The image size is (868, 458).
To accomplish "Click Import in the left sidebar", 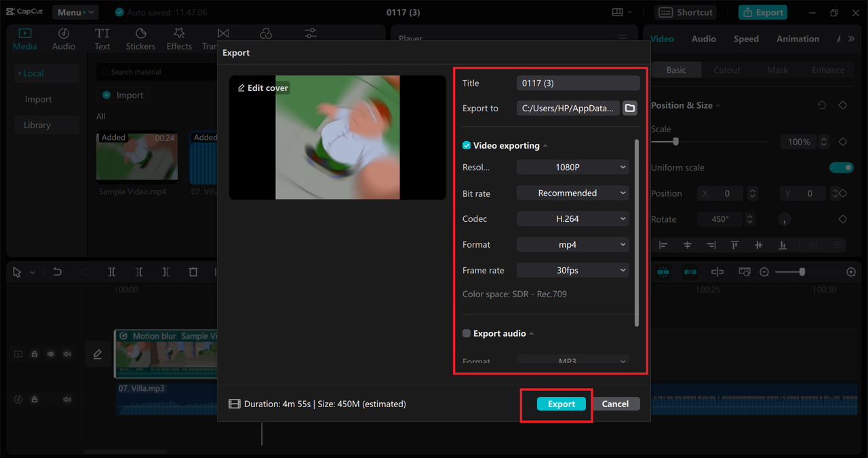I will pyautogui.click(x=39, y=99).
